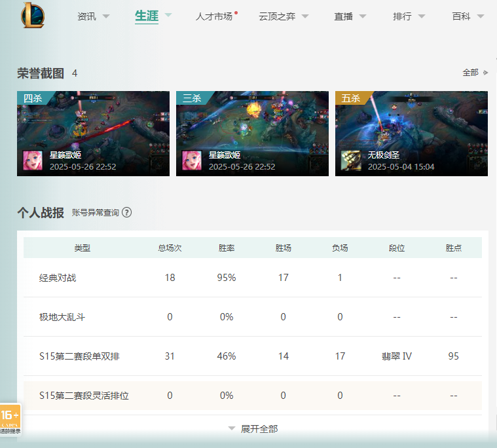Click the red notification dot on 人才市场

236,13
